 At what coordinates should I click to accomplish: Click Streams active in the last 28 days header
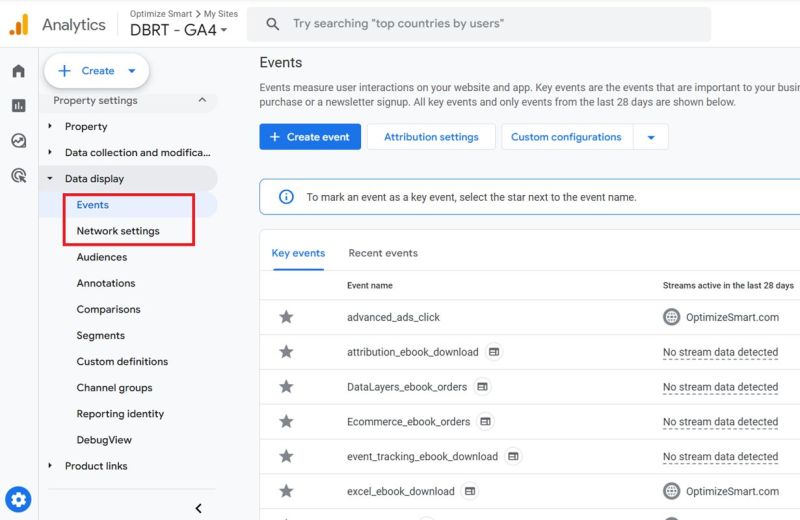click(x=728, y=285)
